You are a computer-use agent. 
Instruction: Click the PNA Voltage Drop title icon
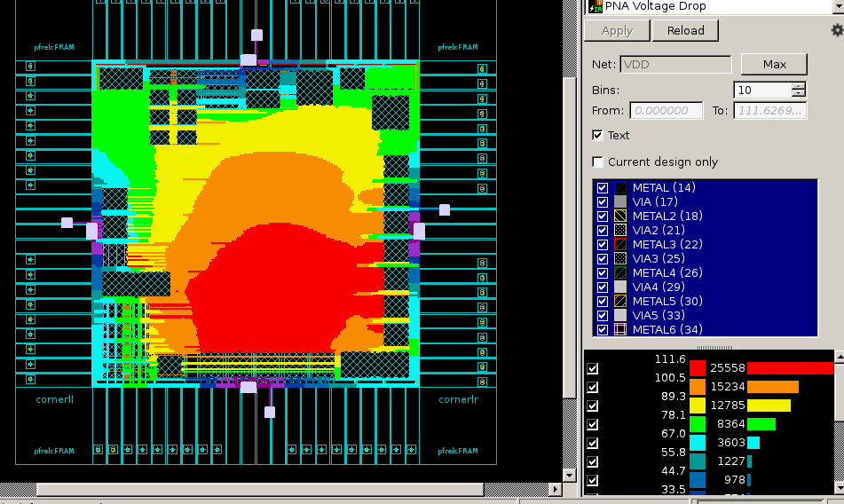[x=595, y=6]
